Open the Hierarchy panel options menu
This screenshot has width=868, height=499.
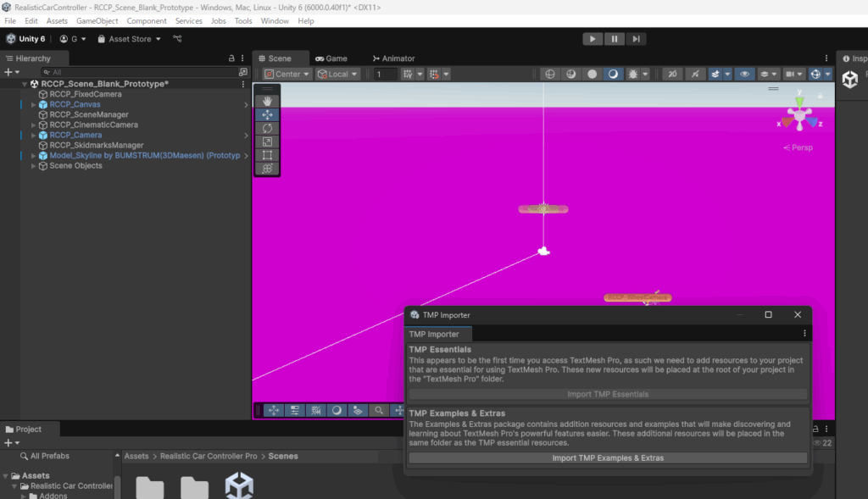pos(242,58)
